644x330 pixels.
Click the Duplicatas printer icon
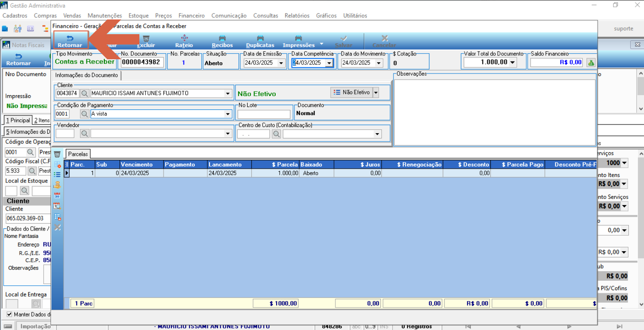point(260,38)
